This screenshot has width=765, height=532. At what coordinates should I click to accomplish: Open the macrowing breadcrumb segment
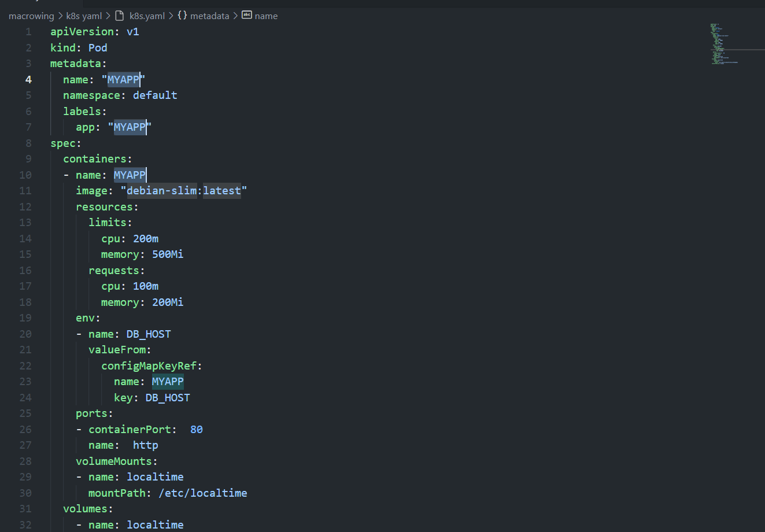[x=31, y=16]
